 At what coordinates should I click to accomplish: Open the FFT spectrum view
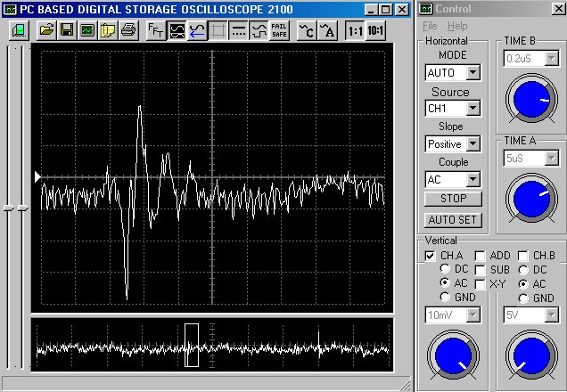pos(155,29)
